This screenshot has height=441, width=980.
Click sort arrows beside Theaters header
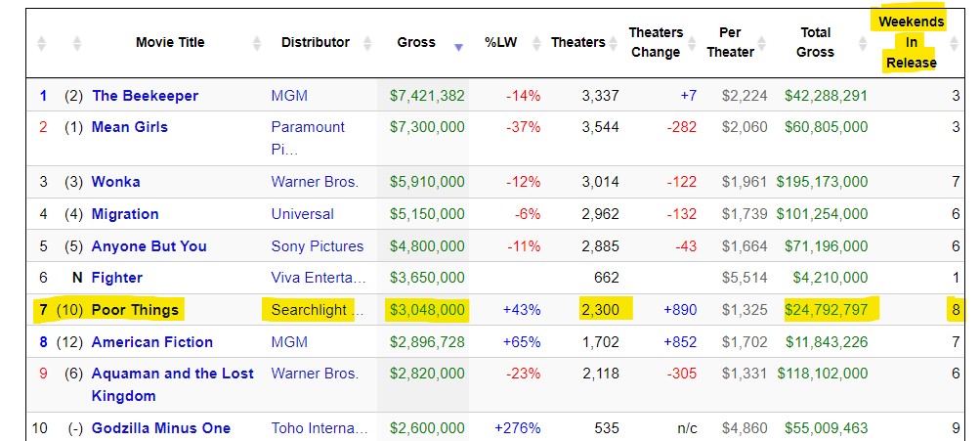point(616,43)
